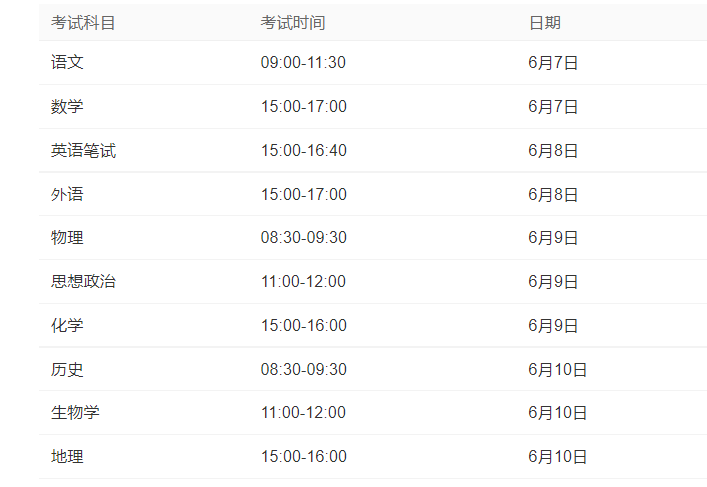Click the 考试科目 column header
Screen dimensions: 707x487
coord(83,23)
